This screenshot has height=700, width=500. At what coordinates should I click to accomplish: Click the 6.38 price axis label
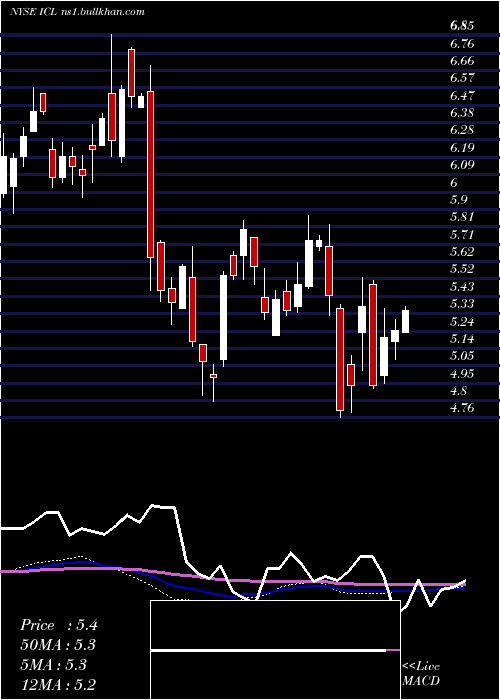[462, 113]
